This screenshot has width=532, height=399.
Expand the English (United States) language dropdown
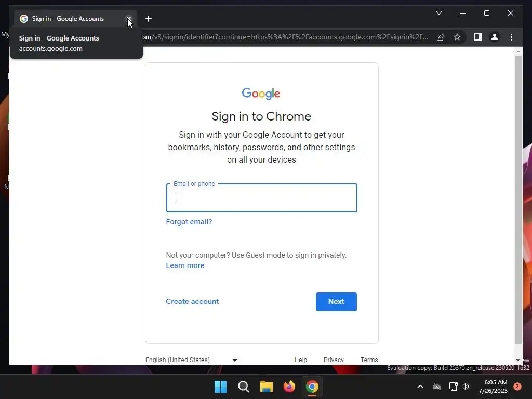click(191, 360)
